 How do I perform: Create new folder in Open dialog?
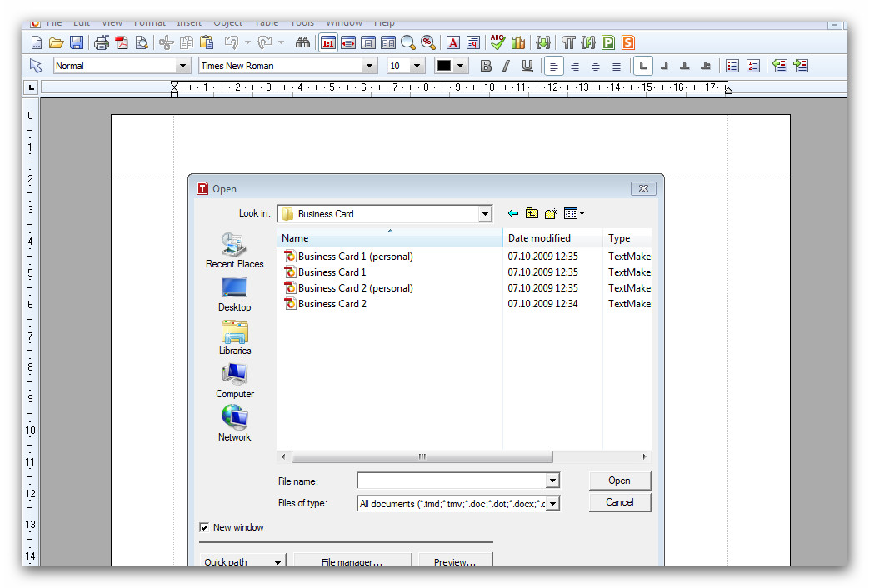point(552,214)
